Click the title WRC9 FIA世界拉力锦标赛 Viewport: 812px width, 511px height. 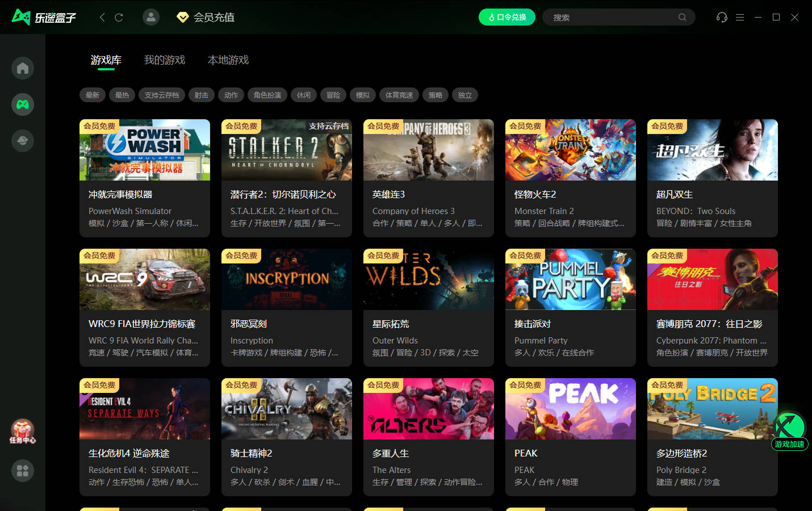click(142, 324)
